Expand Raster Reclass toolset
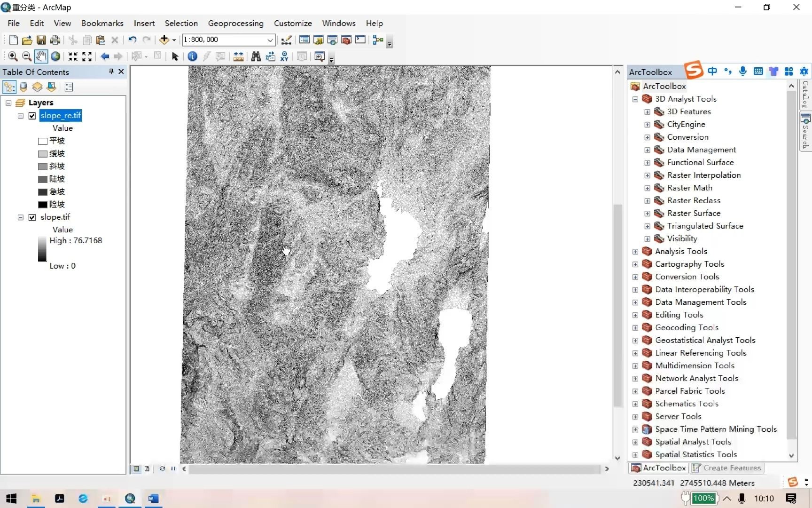812x508 pixels. click(648, 201)
